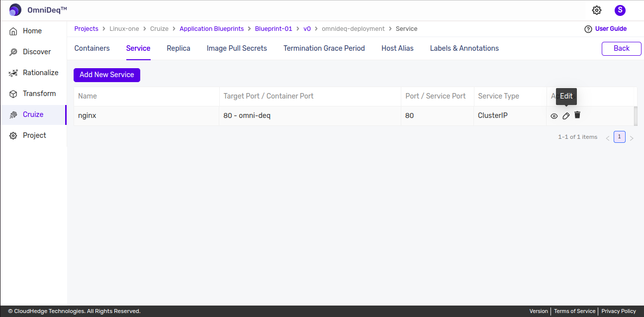Click the Cruize breadcrumb
The image size is (644, 317).
160,29
